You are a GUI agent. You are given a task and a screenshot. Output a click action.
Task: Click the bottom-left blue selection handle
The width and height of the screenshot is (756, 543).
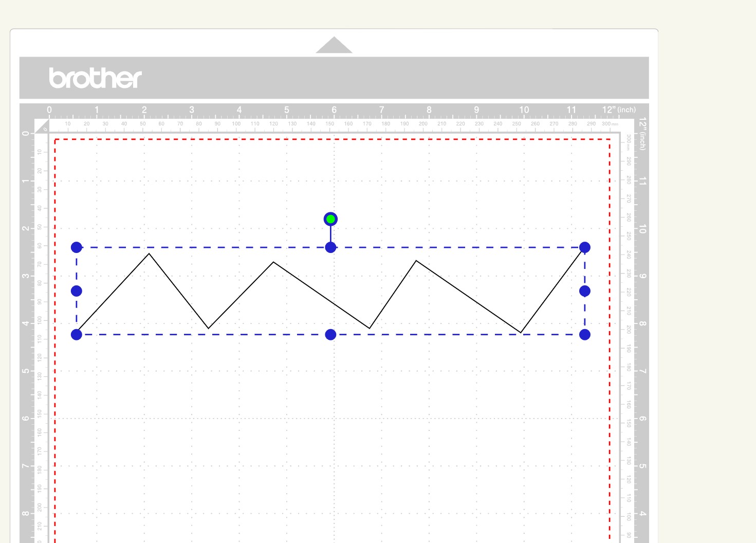(x=77, y=334)
